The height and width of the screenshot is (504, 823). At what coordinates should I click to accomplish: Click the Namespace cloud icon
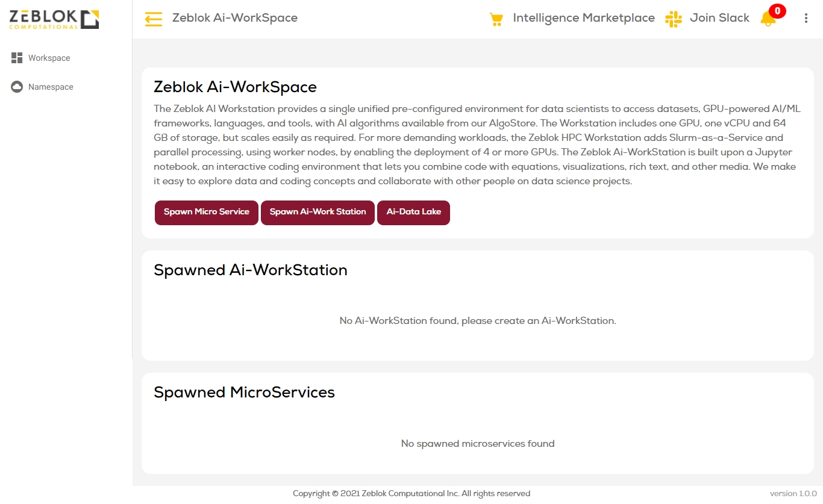point(17,87)
